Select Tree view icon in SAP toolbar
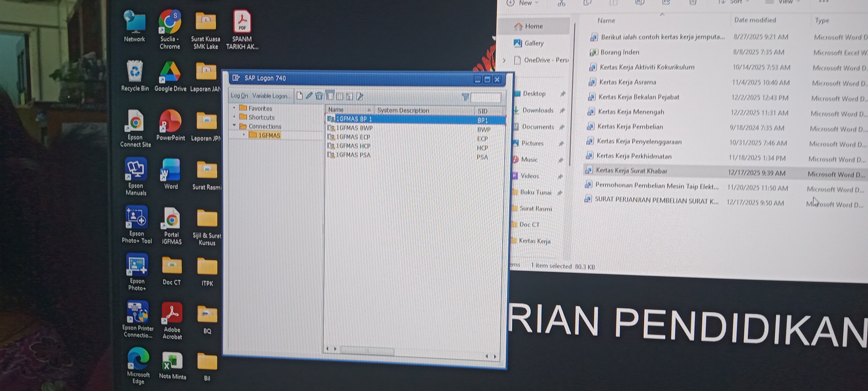This screenshot has height=391, width=868. (349, 96)
